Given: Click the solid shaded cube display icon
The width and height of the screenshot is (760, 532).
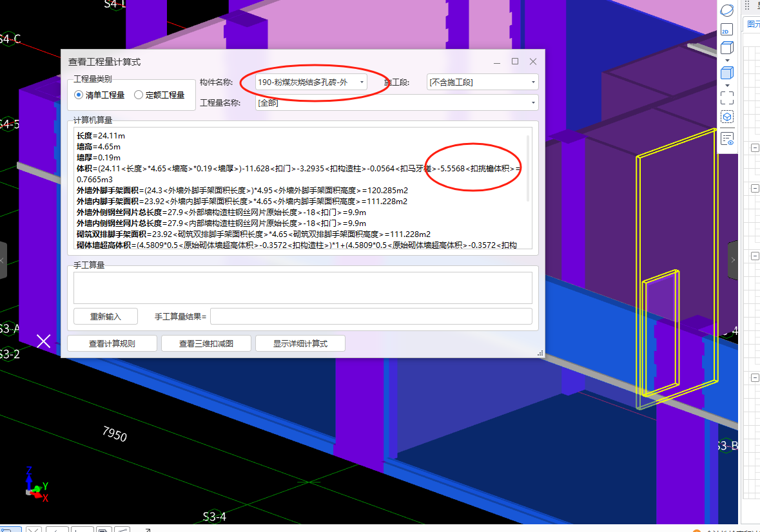Looking at the screenshot, I should [x=726, y=73].
